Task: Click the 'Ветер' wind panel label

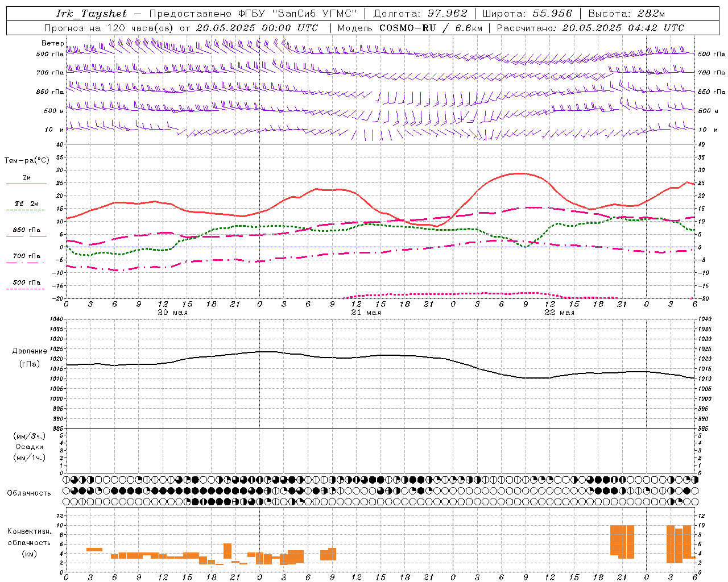Action: coord(52,43)
